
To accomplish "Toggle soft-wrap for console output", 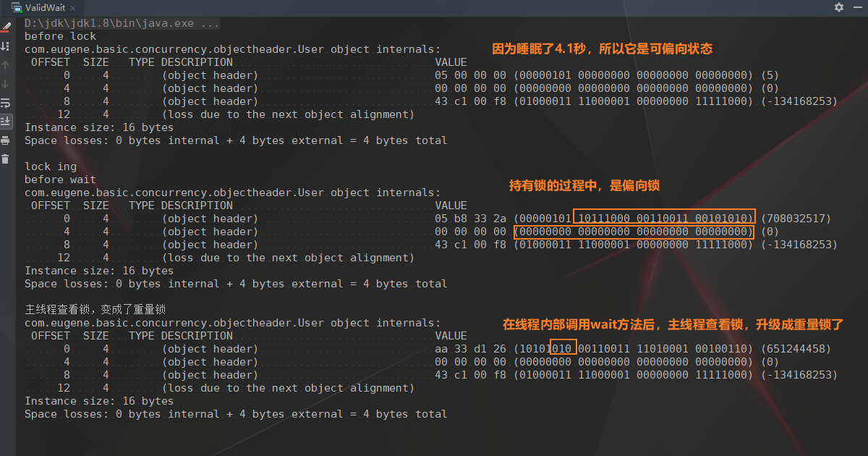I will pyautogui.click(x=6, y=103).
